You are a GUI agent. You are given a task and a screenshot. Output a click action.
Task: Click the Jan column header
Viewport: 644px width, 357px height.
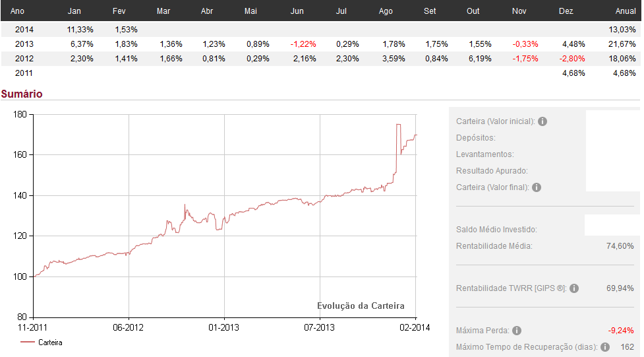tap(74, 11)
